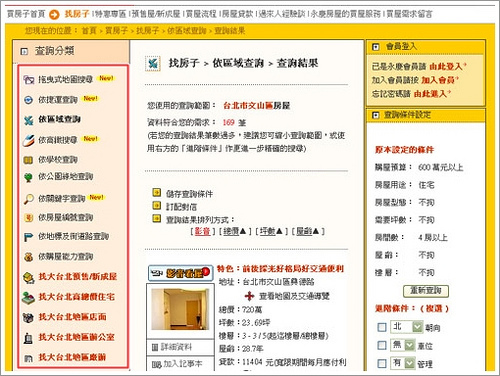The image size is (500, 376).
Task: Open 永慶房屋的買屋服務 in top navigation
Action: pyautogui.click(x=346, y=14)
